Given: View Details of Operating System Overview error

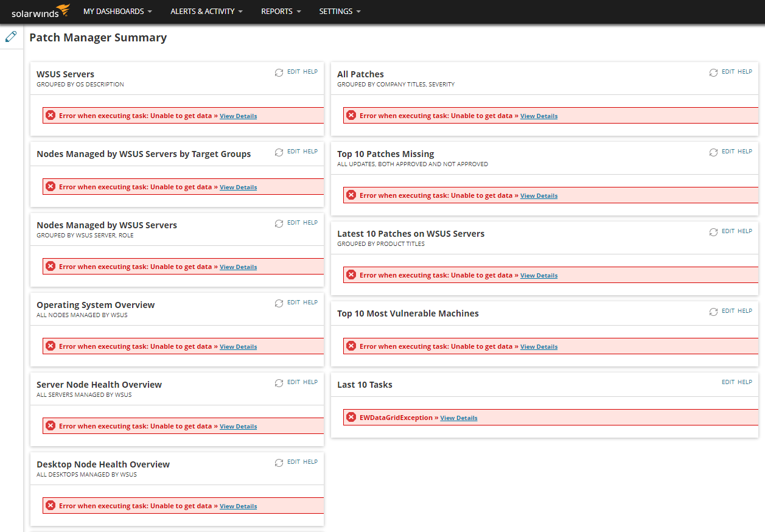Looking at the screenshot, I should point(238,346).
